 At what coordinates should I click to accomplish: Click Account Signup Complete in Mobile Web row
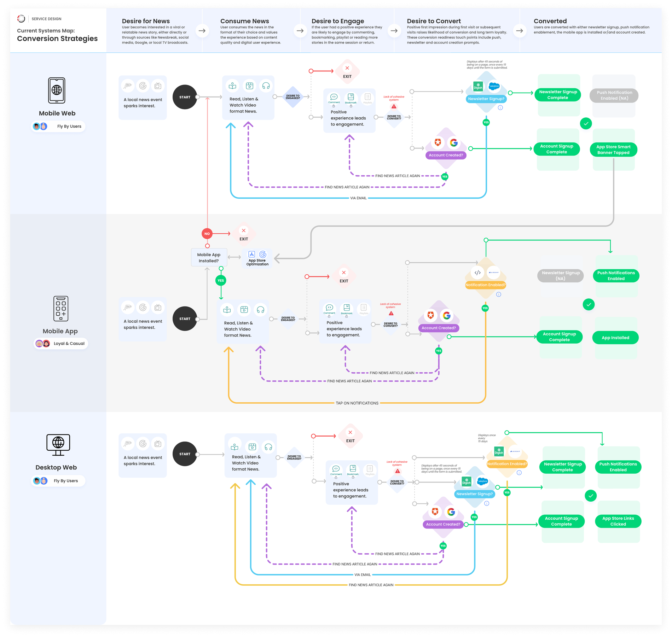557,149
